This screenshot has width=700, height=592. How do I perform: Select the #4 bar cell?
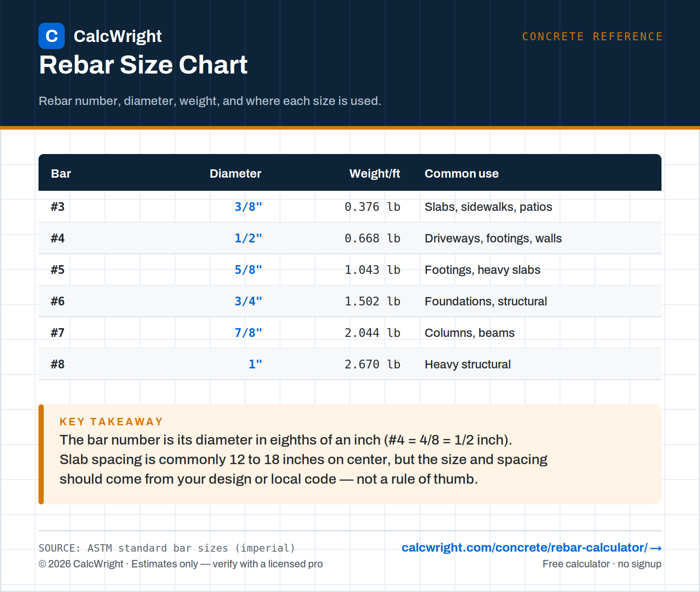58,238
